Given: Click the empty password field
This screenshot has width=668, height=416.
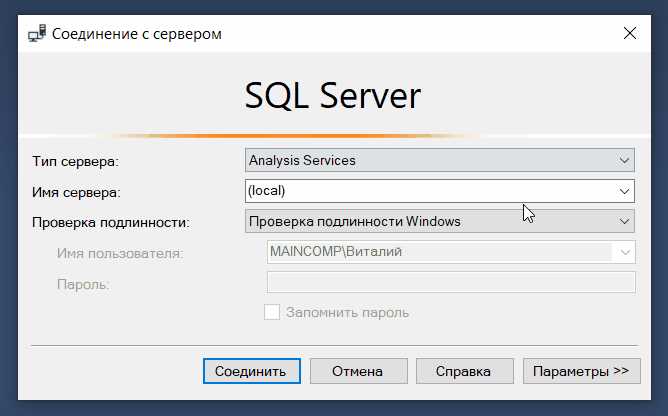Looking at the screenshot, I should point(451,283).
